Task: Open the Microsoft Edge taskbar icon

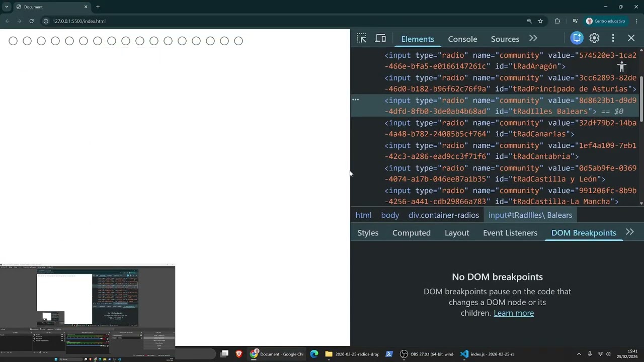Action: click(x=314, y=354)
